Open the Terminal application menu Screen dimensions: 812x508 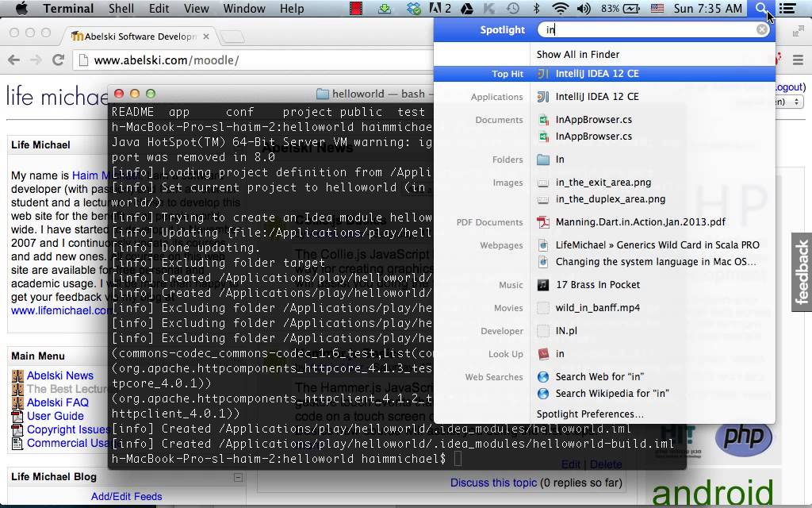point(68,8)
